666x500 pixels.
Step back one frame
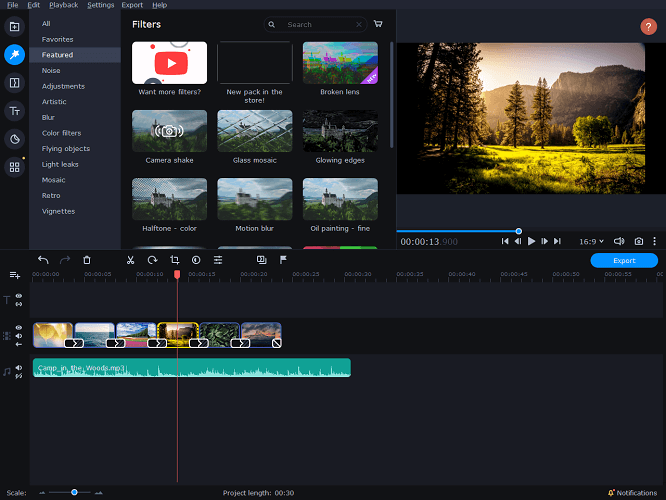[518, 241]
